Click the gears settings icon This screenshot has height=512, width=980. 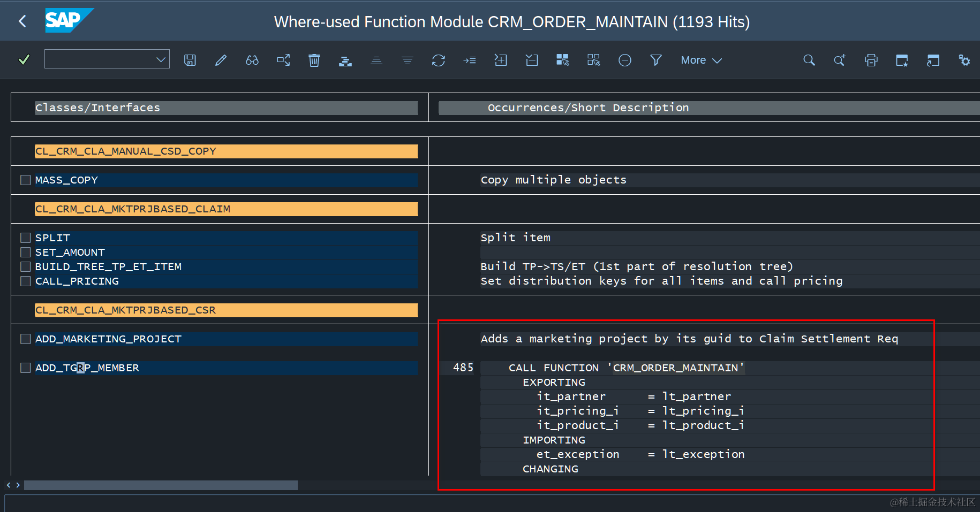964,60
